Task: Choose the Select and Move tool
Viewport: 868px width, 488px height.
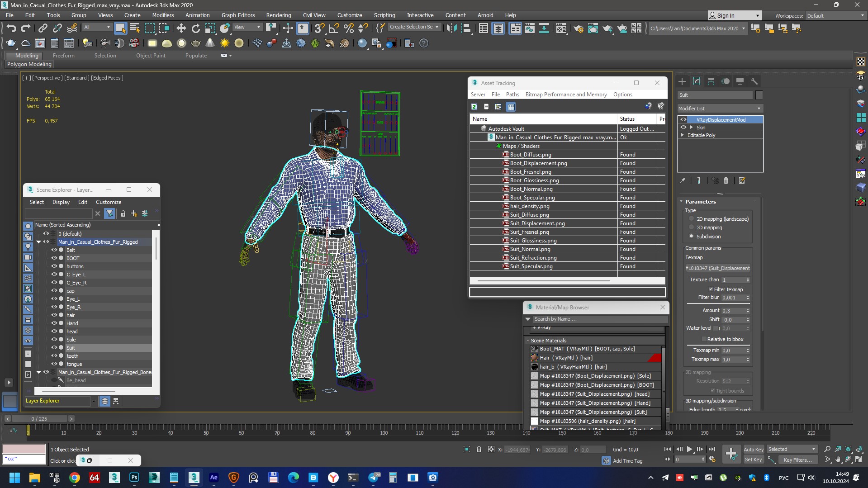Action: [181, 28]
